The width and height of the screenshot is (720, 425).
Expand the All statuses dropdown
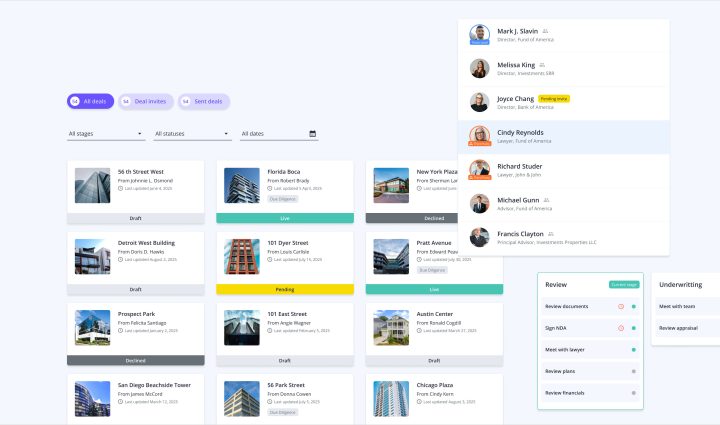click(191, 133)
